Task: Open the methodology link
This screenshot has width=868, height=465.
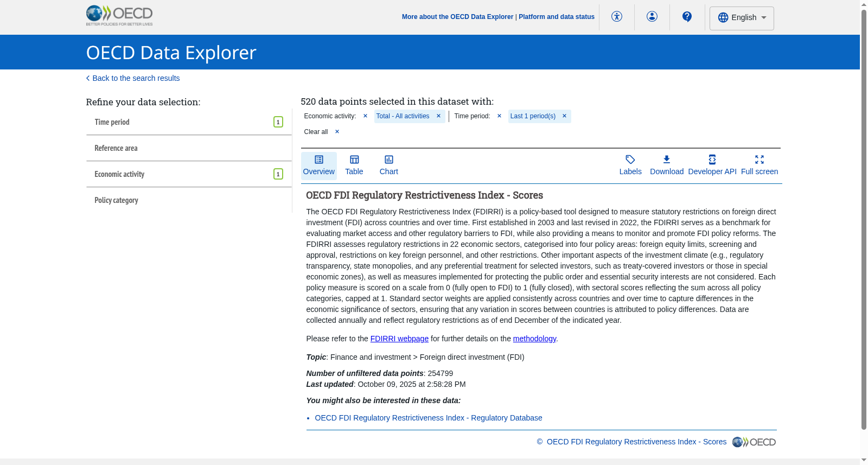Action: click(x=534, y=339)
